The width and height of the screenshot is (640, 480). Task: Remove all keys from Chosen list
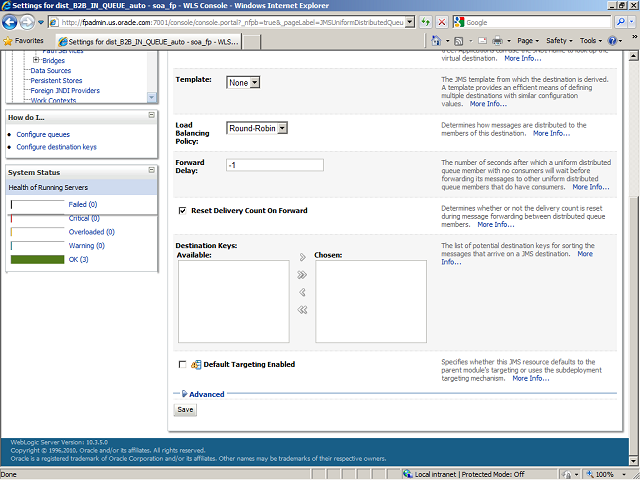click(x=302, y=310)
